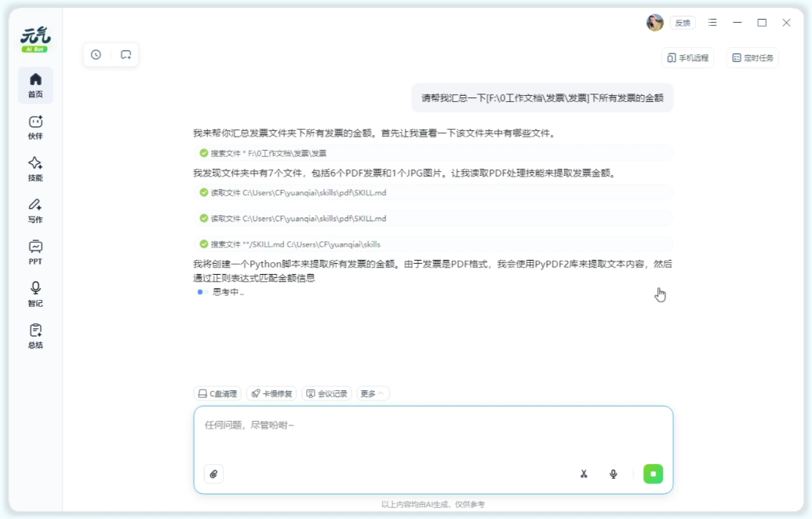Expand second 读取文件 SKILL.md step
The width and height of the screenshot is (812, 519).
(x=433, y=218)
